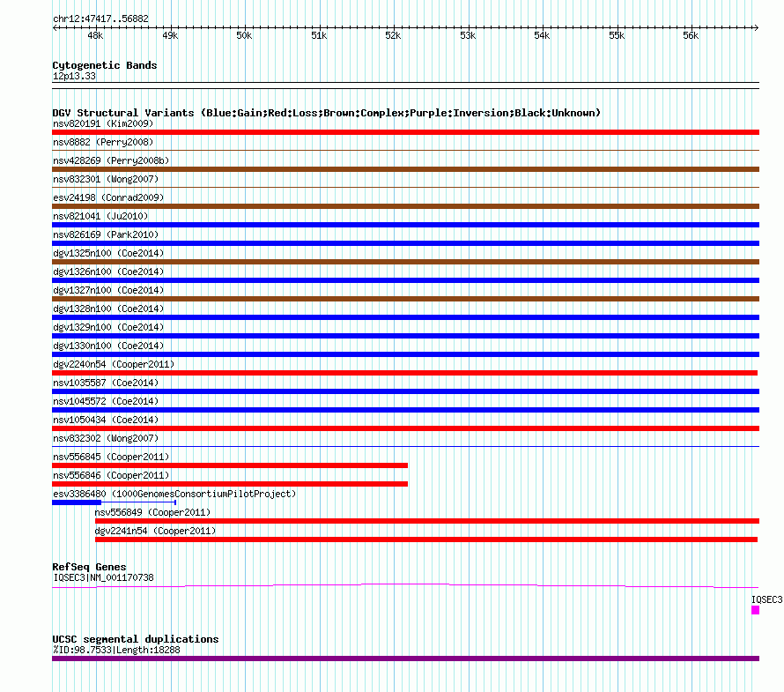The image size is (784, 692).
Task: Click the 56k ruler tick label
Action: pos(691,35)
